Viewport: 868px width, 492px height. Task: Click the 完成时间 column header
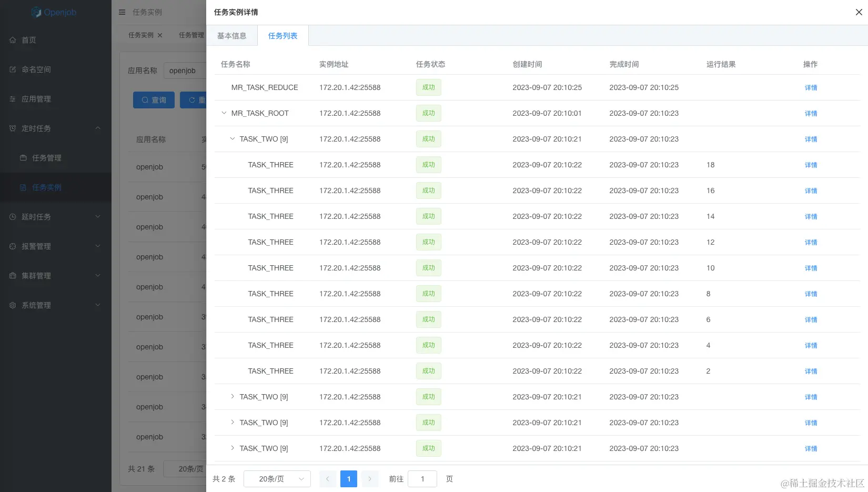pyautogui.click(x=624, y=64)
